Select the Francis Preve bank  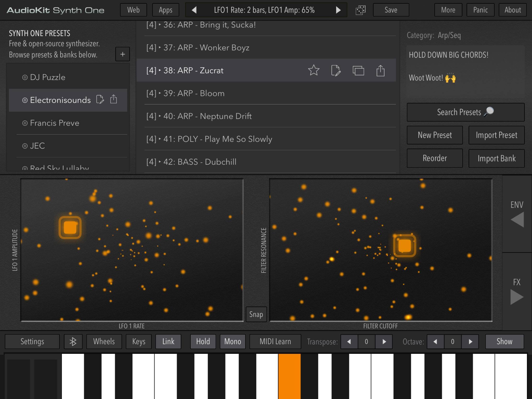click(x=55, y=123)
